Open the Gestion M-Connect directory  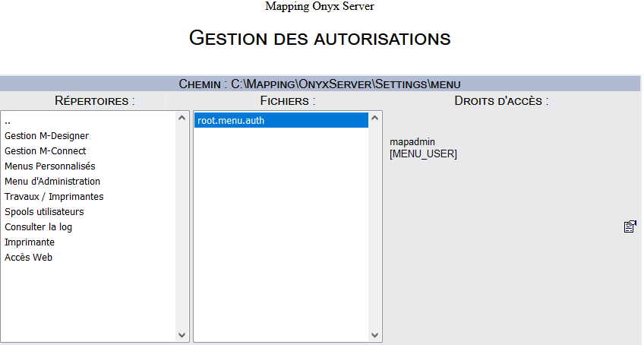click(46, 151)
